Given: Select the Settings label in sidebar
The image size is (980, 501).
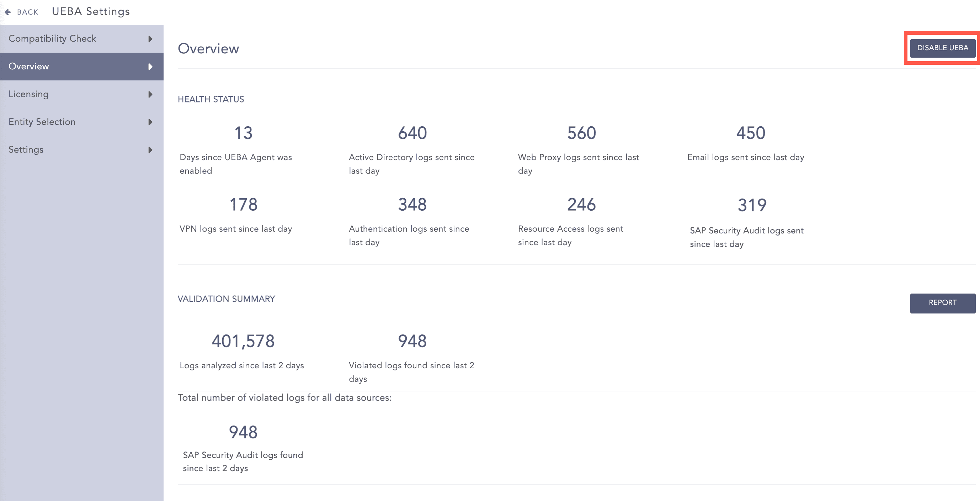Looking at the screenshot, I should click(26, 149).
